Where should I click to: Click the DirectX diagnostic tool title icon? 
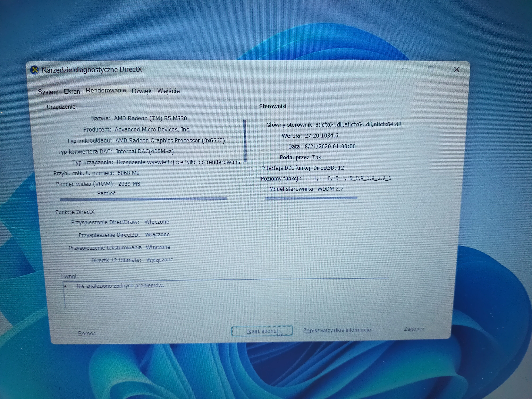(x=35, y=70)
